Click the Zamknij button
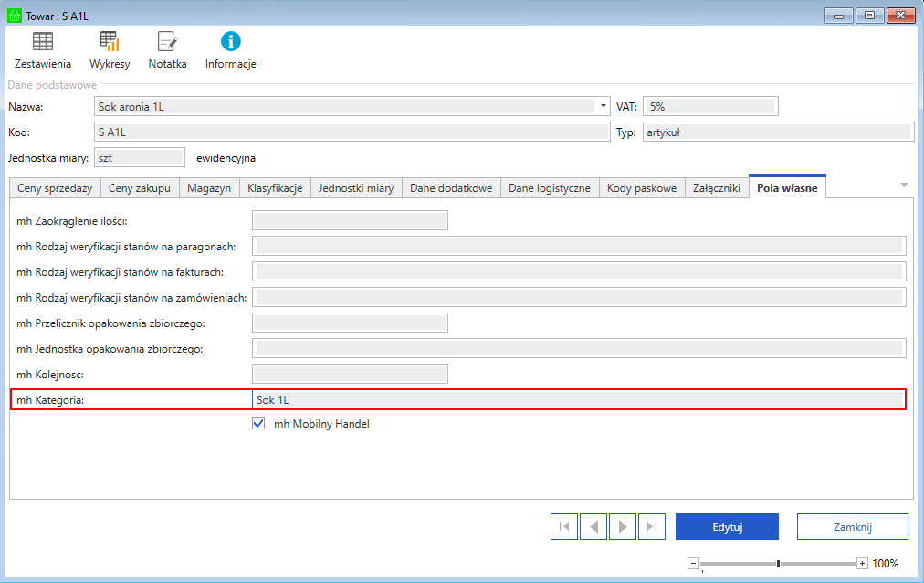Screen dimensions: 924x583 tap(852, 526)
